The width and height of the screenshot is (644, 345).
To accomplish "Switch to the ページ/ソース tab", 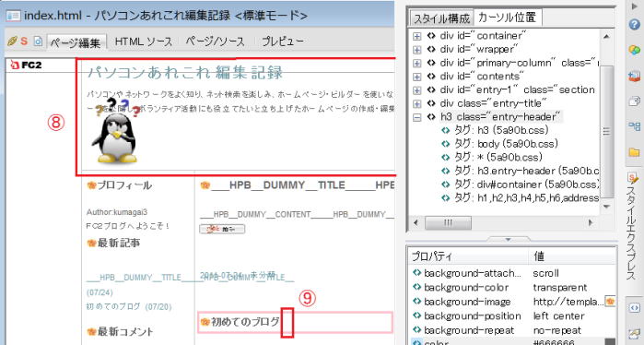I will coord(215,42).
